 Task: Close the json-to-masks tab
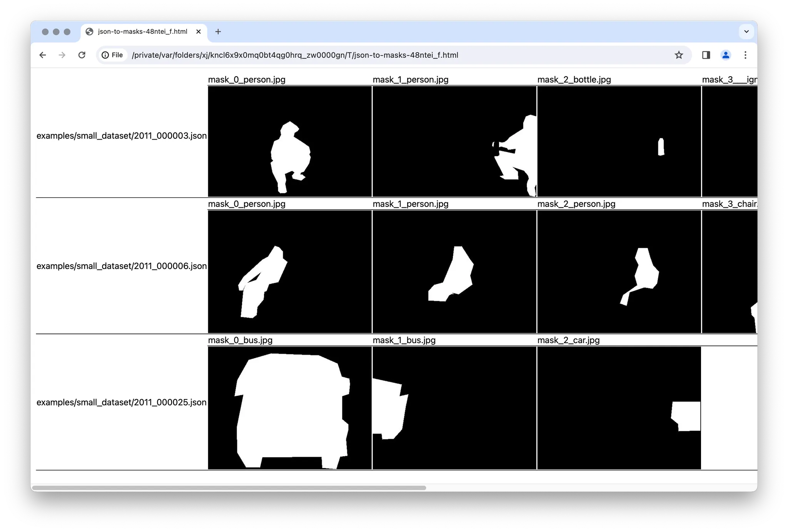pos(199,32)
